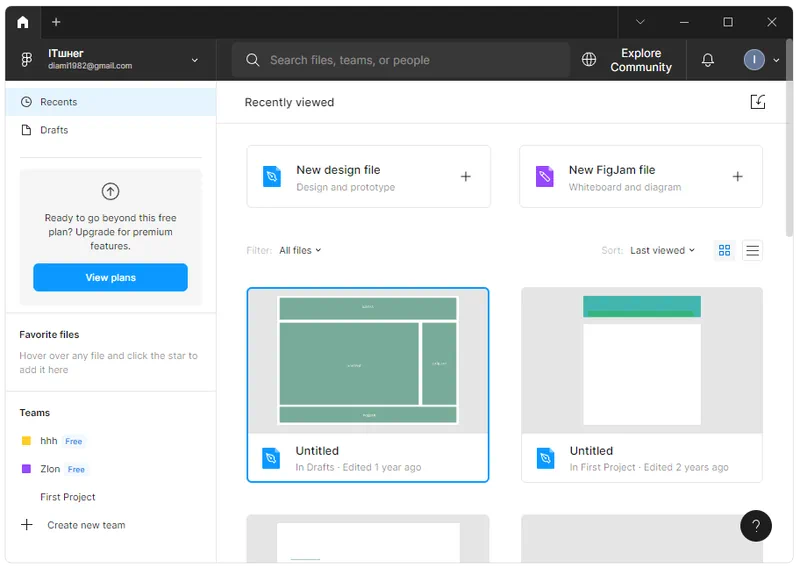Viewport: 800px width, 568px height.
Task: Create a New FigJam file
Action: (x=641, y=177)
